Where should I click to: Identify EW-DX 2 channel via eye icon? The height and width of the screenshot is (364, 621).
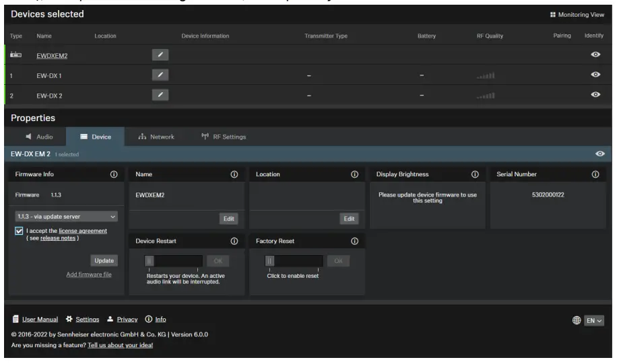click(x=595, y=95)
